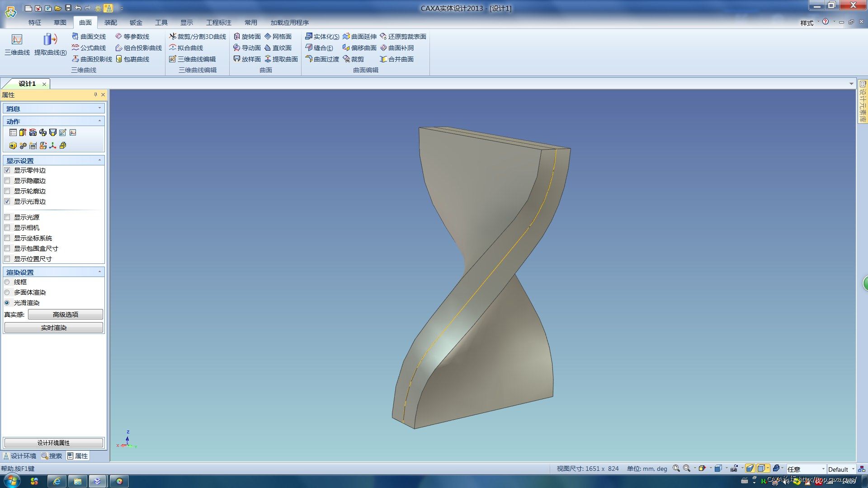This screenshot has width=868, height=488.
Task: Open the 设计环境 bottom panel tab
Action: click(x=20, y=456)
